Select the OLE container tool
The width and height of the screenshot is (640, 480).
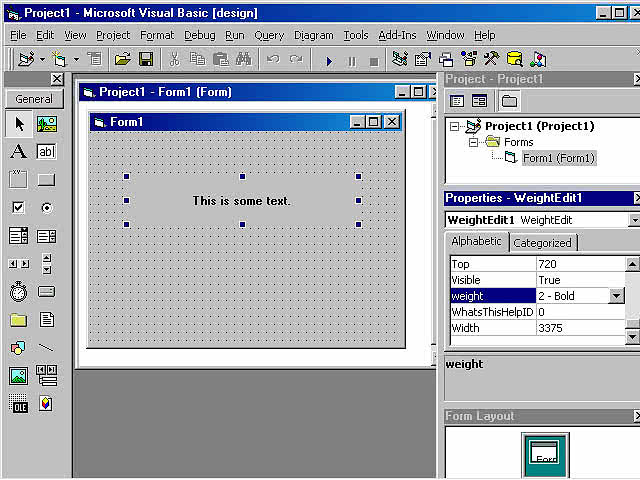pyautogui.click(x=19, y=404)
